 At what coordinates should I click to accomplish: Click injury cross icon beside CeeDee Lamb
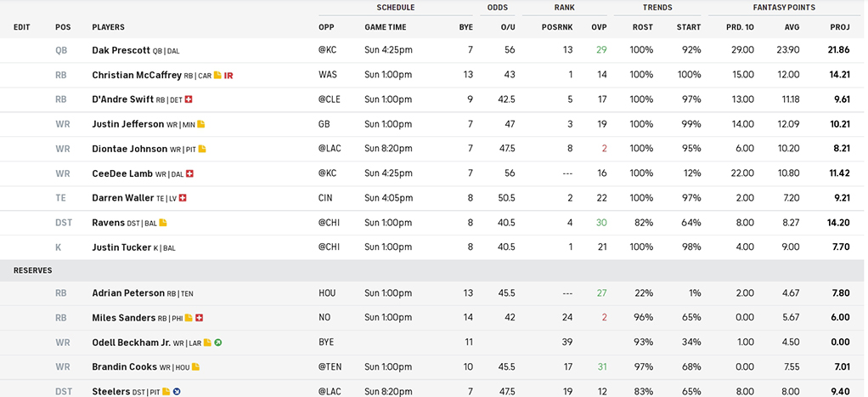[190, 173]
